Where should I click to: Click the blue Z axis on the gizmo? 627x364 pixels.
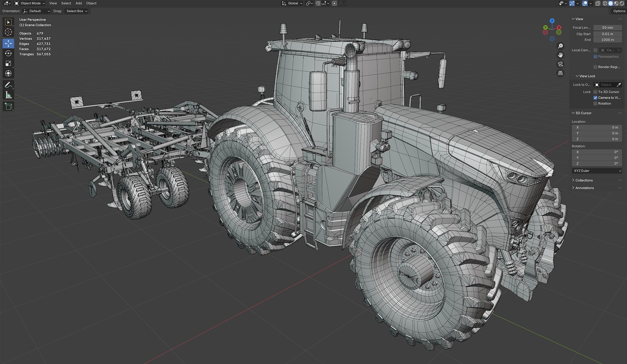click(552, 20)
